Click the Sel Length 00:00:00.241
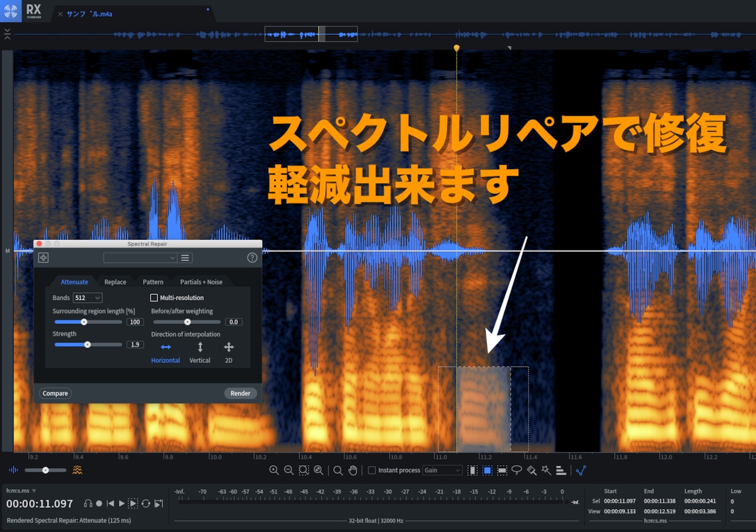Screen dimensions: 756x532 (700, 501)
